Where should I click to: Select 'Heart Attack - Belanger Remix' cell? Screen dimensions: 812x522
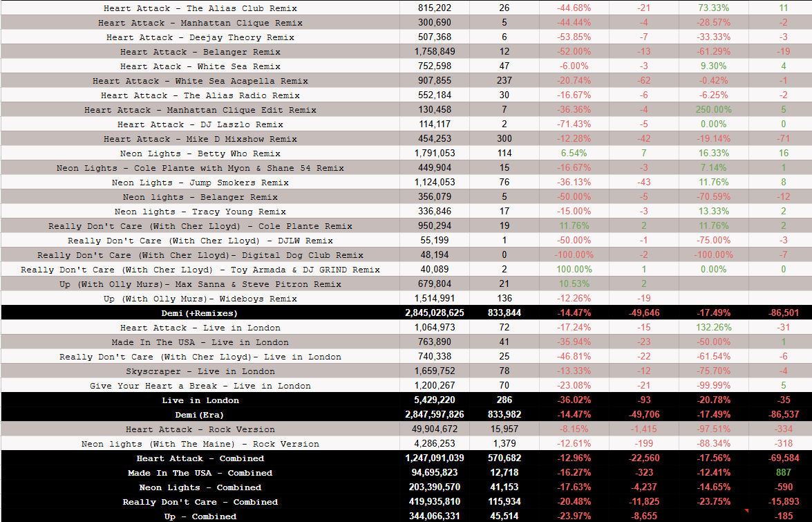tap(200, 52)
